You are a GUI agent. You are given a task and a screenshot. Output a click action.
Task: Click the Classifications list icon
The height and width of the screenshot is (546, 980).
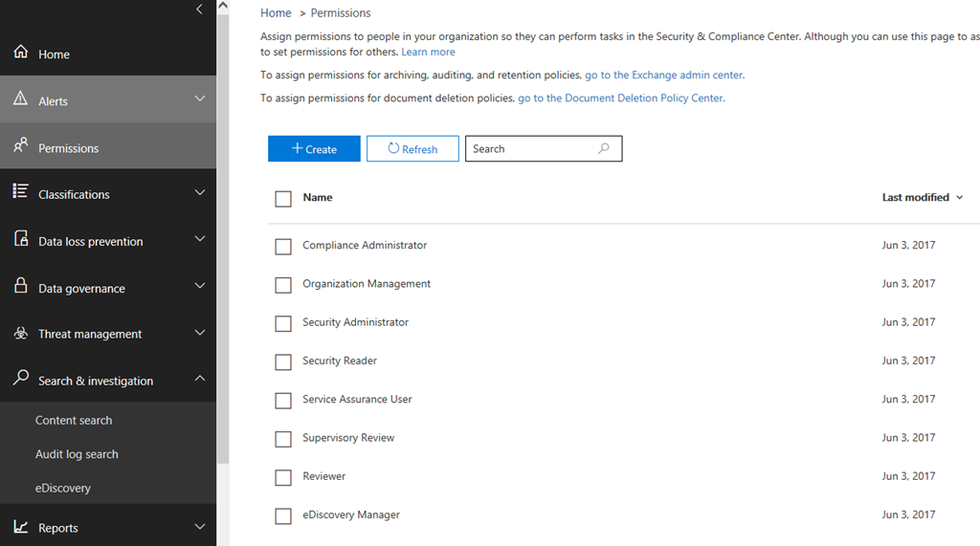click(x=20, y=192)
